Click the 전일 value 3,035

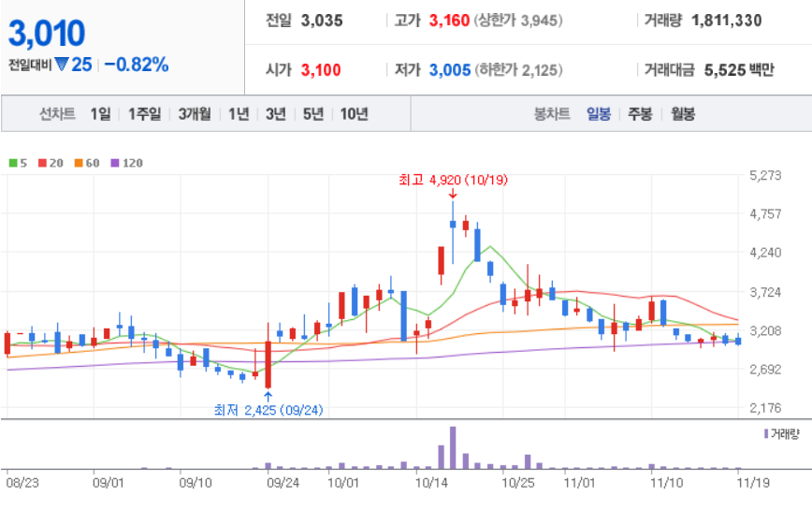tap(322, 21)
